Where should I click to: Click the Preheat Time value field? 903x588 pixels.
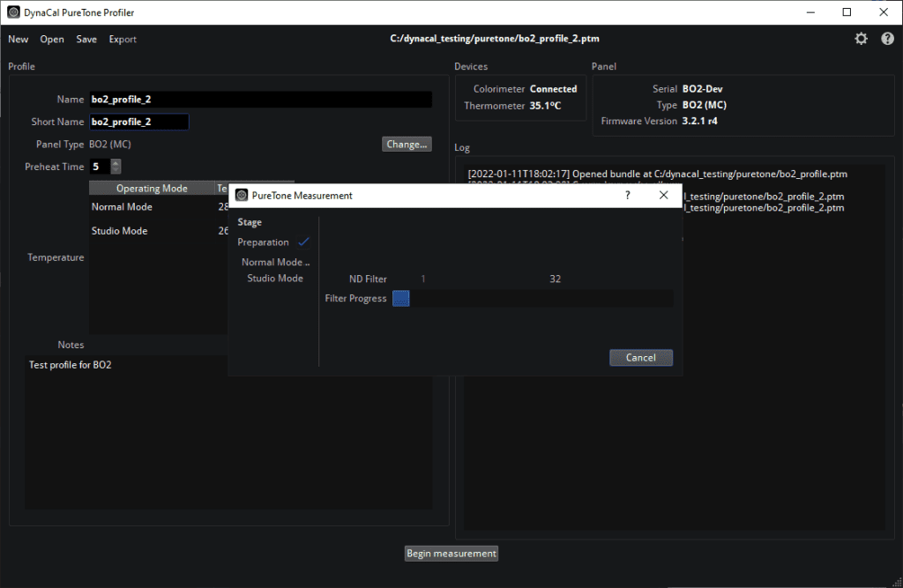[x=101, y=167]
